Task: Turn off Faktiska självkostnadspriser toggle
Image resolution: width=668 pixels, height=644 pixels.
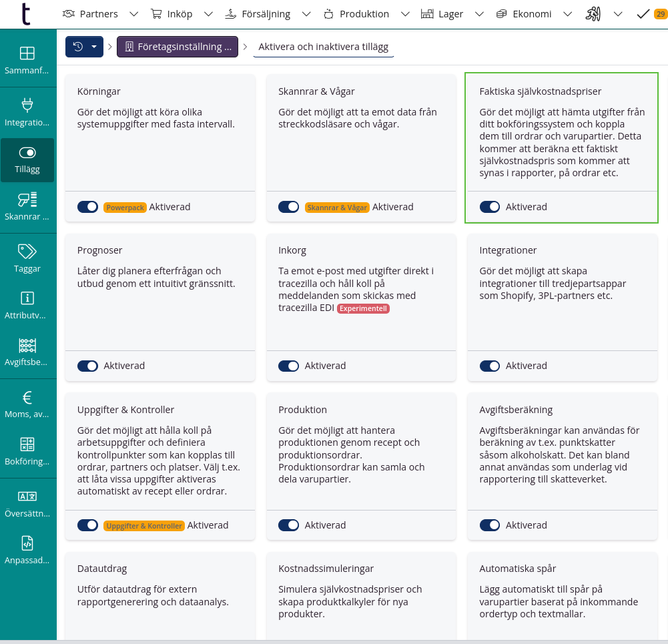Action: click(x=490, y=207)
